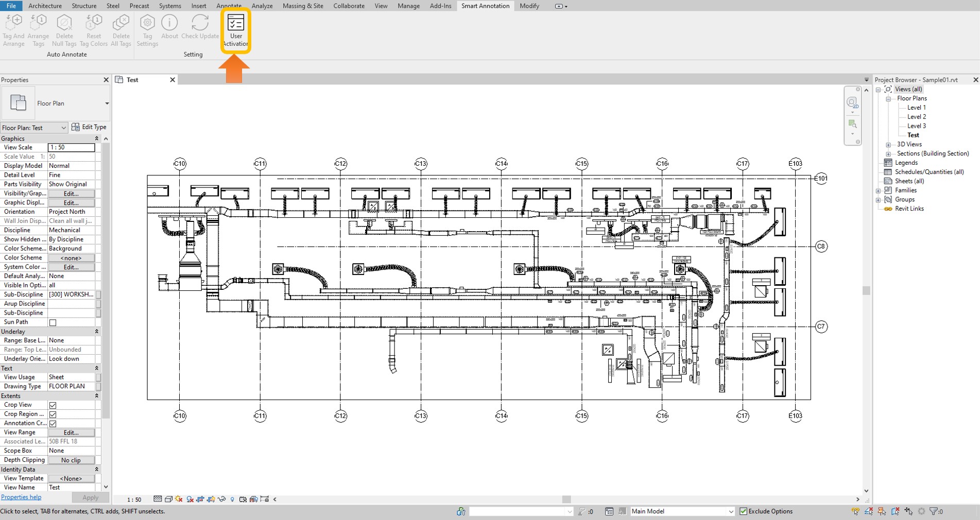Open the User Activation dialog
The height and width of the screenshot is (520, 980).
(236, 30)
